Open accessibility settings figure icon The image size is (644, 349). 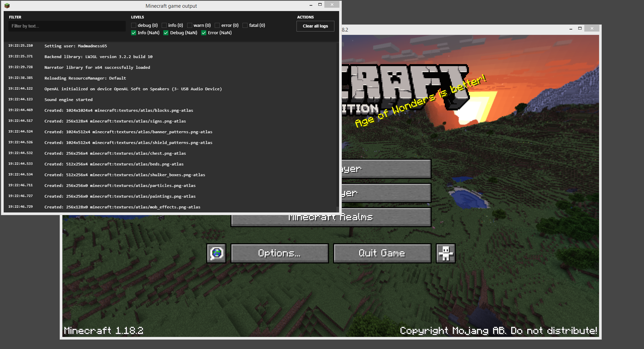click(445, 253)
